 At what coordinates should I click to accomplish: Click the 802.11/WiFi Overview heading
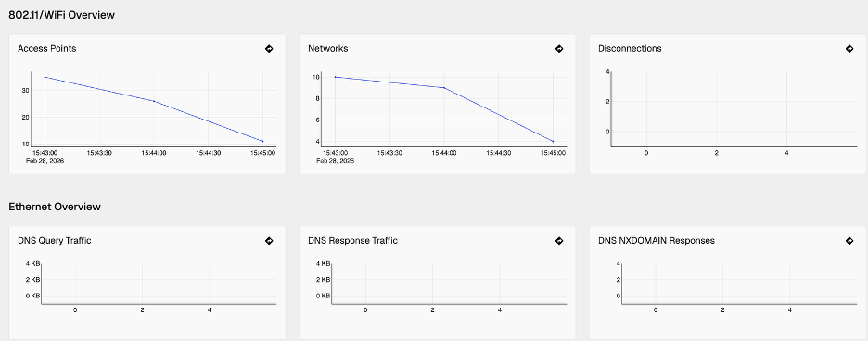[x=62, y=15]
